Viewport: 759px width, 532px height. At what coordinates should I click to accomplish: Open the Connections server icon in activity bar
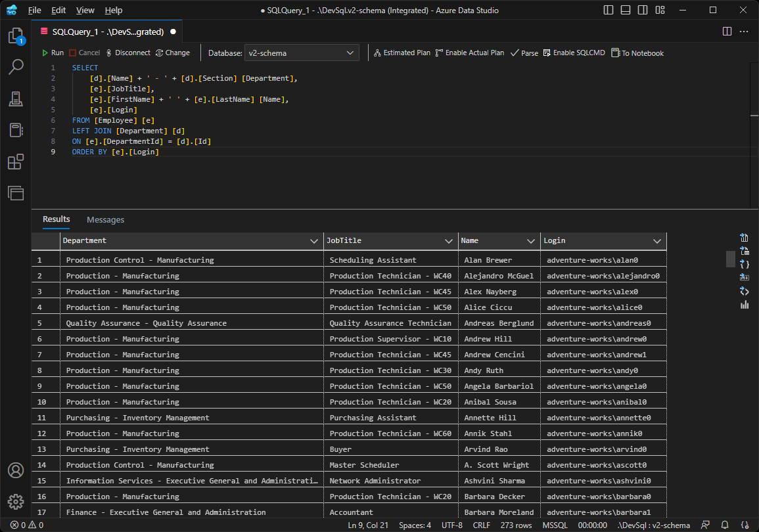pos(16,99)
